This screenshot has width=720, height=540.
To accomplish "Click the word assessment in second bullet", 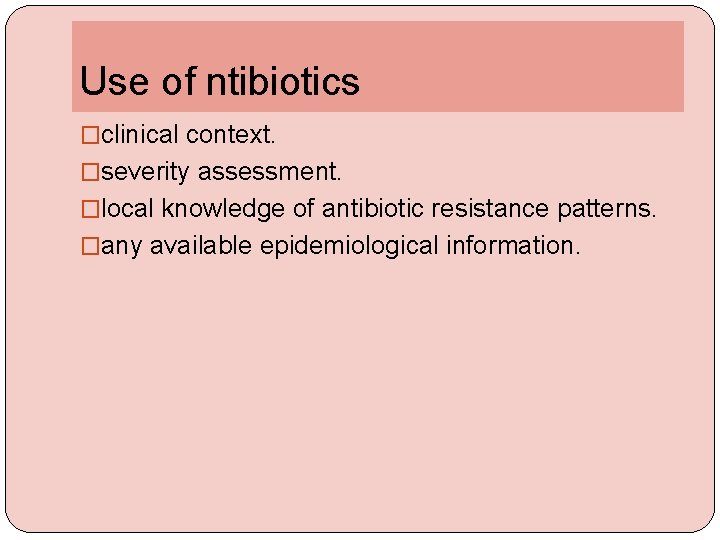I will click(269, 172).
